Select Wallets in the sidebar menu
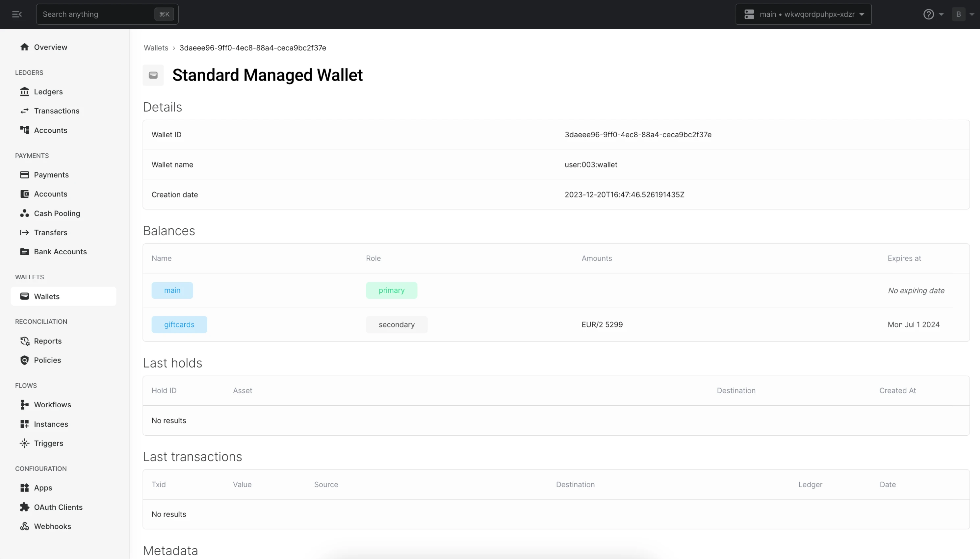980x559 pixels. pos(48,296)
